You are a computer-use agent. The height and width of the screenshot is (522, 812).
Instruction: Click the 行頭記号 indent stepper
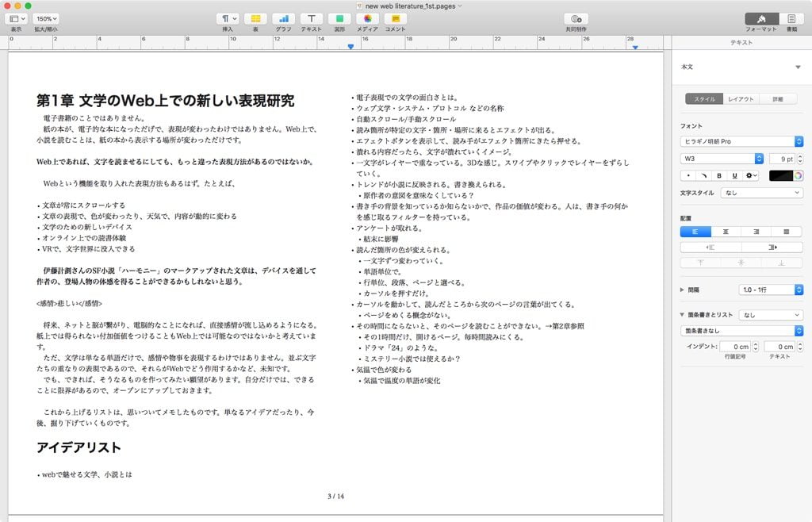(x=756, y=347)
